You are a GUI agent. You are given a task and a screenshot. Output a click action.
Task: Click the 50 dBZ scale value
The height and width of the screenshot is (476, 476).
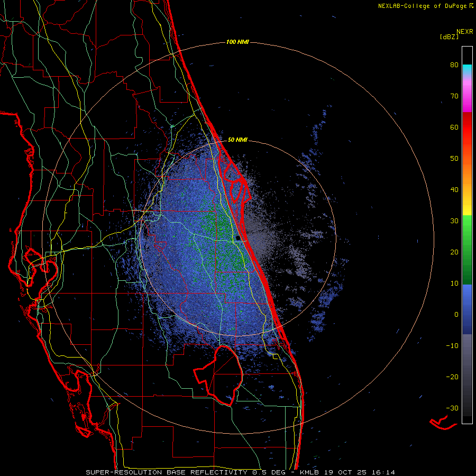pyautogui.click(x=454, y=159)
